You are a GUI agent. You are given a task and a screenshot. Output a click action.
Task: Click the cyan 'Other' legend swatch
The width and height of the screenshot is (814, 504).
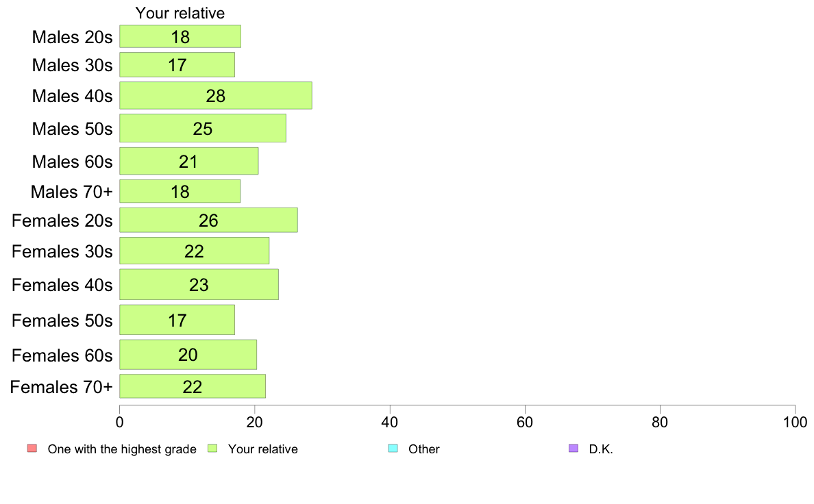tap(393, 449)
